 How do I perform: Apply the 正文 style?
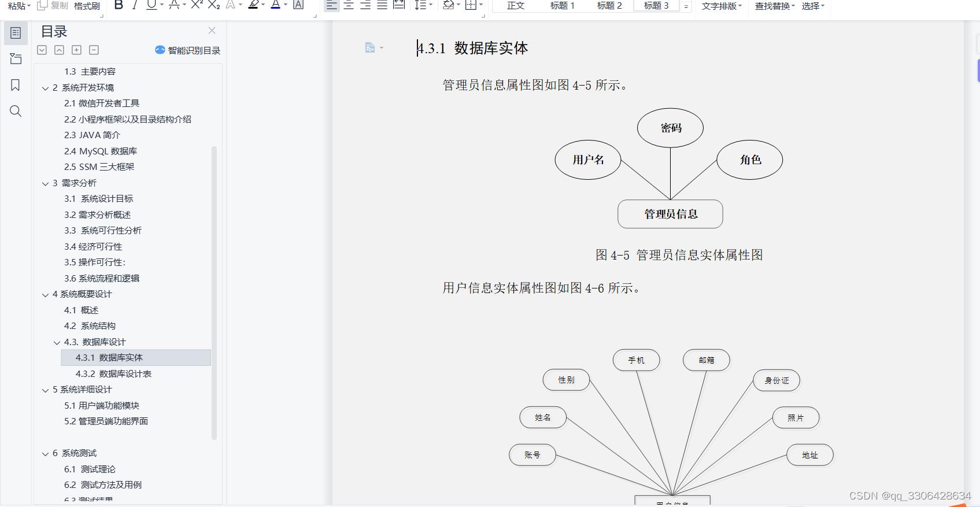pyautogui.click(x=516, y=6)
